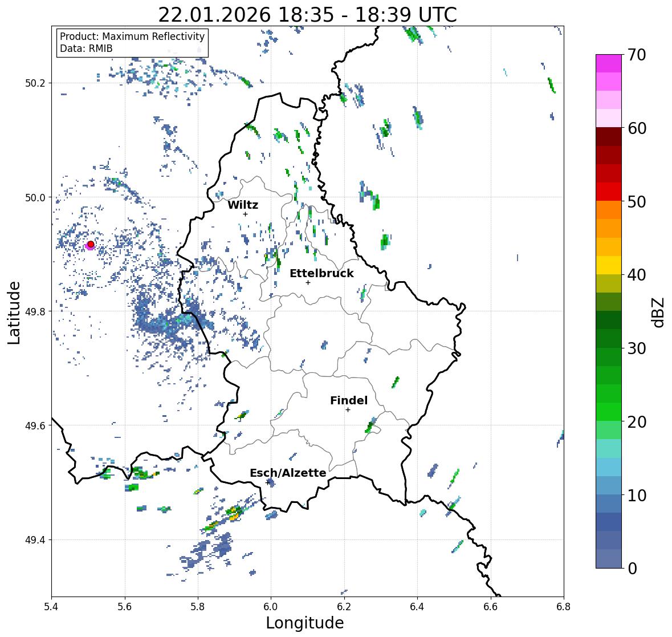This screenshot has width=672, height=637.
Task: Click the colorbar tick label 0
Action: 632,569
